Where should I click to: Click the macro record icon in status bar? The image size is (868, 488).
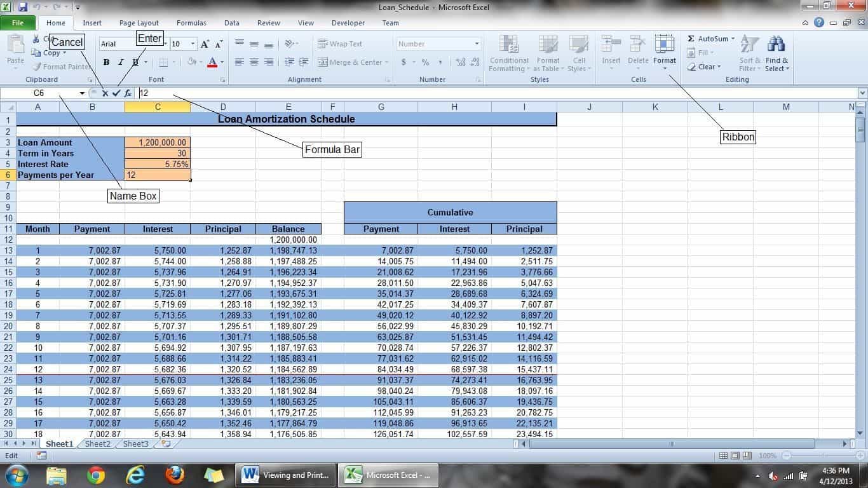pyautogui.click(x=41, y=456)
